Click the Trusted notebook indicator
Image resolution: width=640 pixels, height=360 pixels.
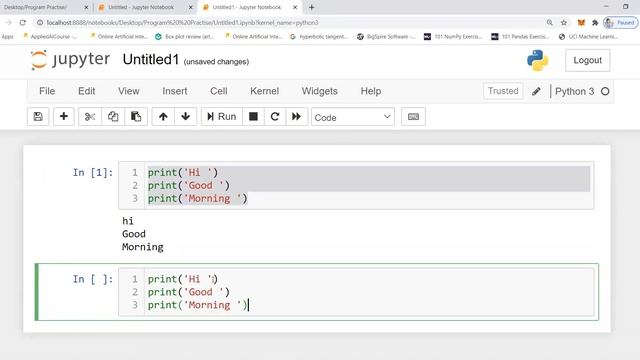503,91
